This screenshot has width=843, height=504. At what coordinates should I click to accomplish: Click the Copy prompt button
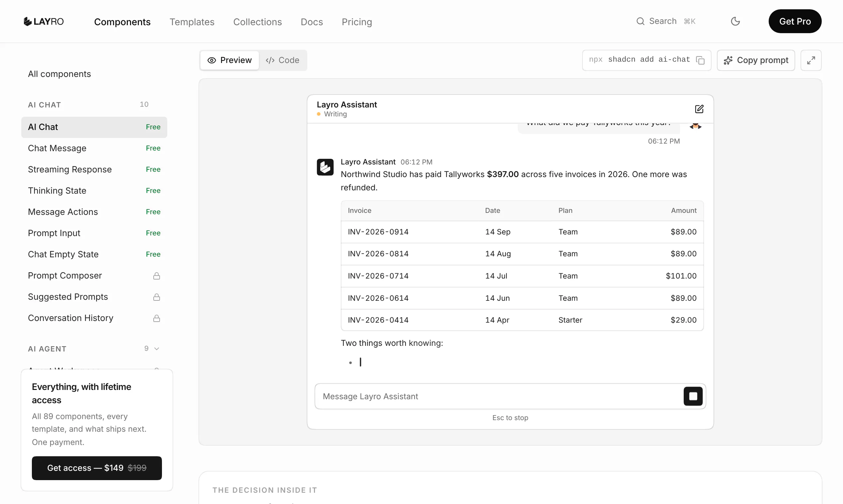pos(756,60)
